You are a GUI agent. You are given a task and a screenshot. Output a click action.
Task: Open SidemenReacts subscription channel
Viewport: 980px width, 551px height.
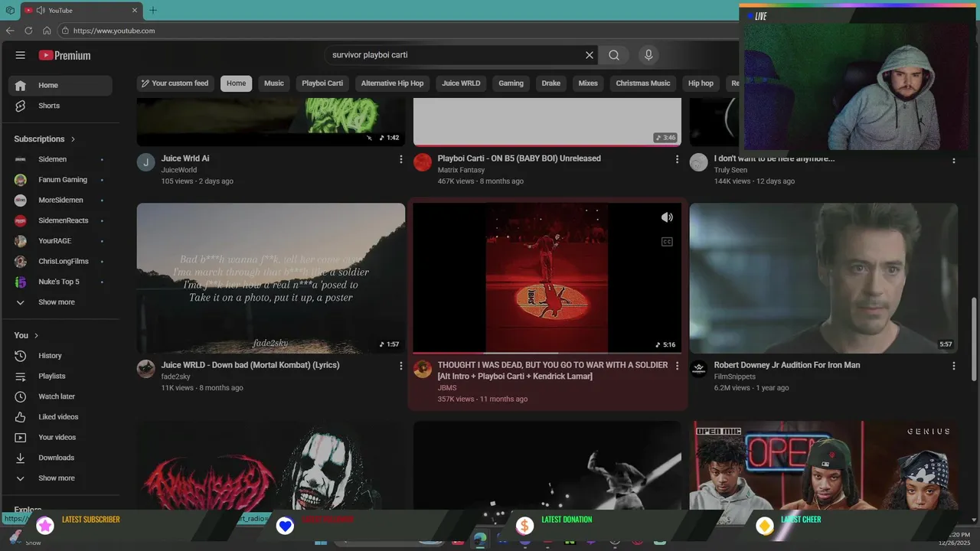(x=60, y=220)
